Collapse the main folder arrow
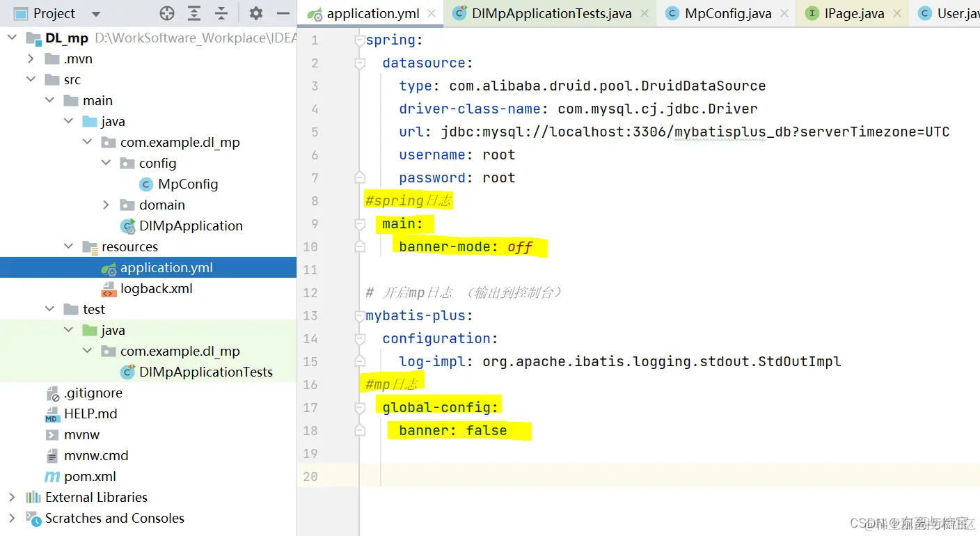 pos(49,101)
